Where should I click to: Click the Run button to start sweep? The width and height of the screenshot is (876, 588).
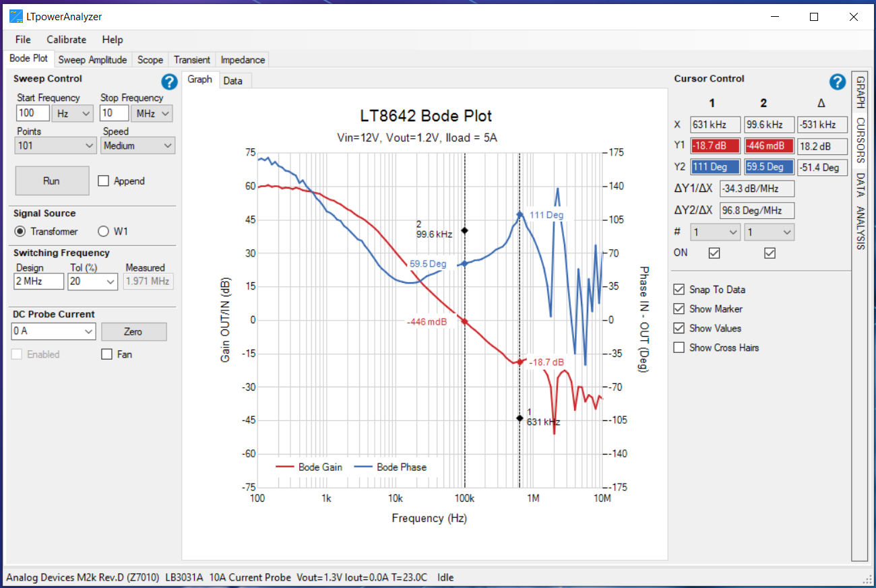click(x=52, y=181)
